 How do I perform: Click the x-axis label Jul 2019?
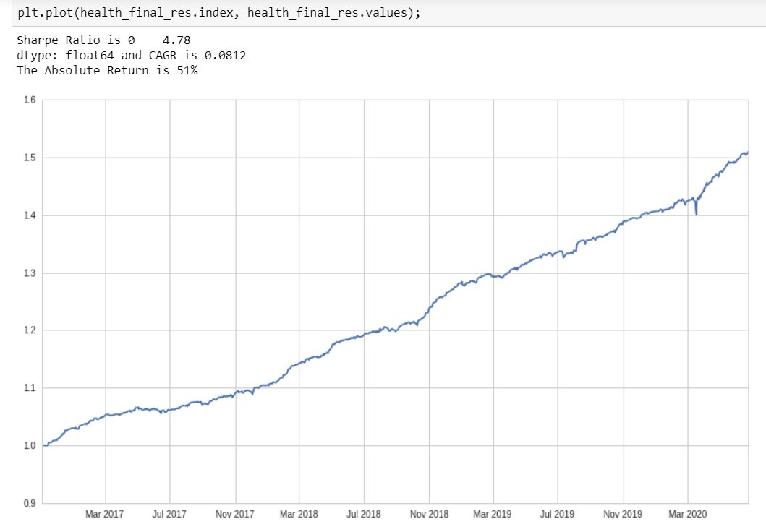(557, 514)
